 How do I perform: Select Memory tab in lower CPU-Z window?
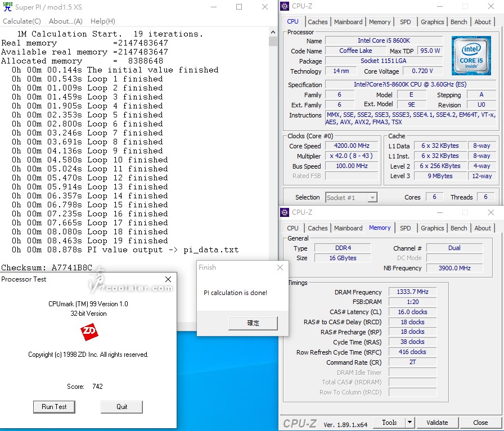[380, 228]
